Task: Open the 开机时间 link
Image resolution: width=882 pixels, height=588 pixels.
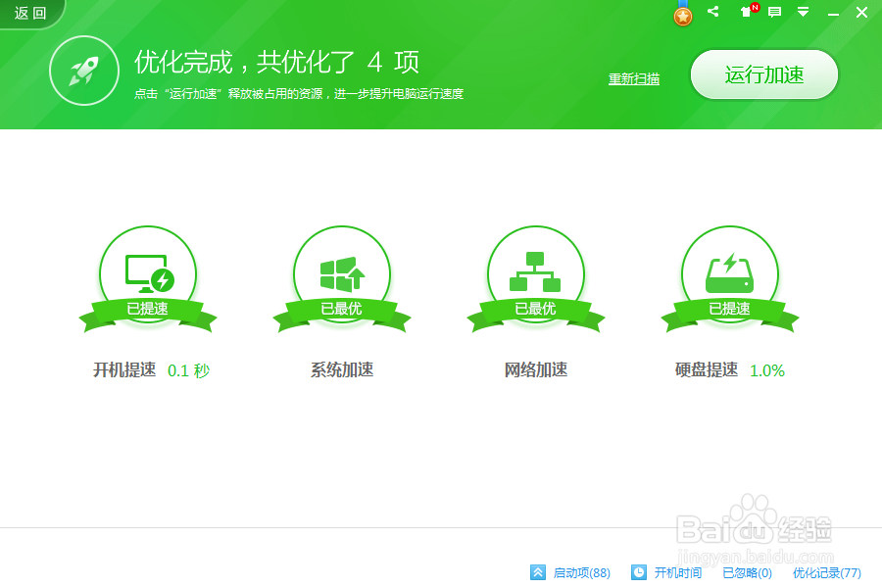Action: [678, 572]
